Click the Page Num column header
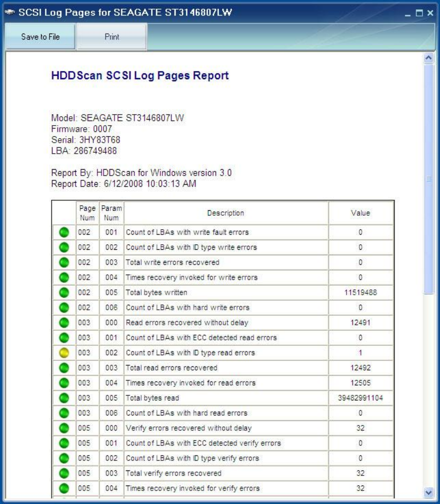 [x=87, y=213]
